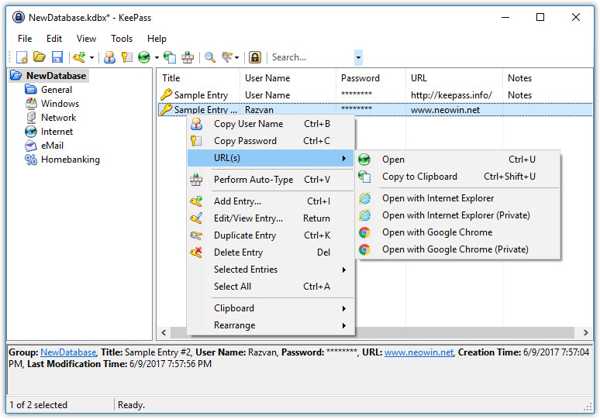The width and height of the screenshot is (600, 419).
Task: Click the Razvan user name cell
Action: coord(259,110)
